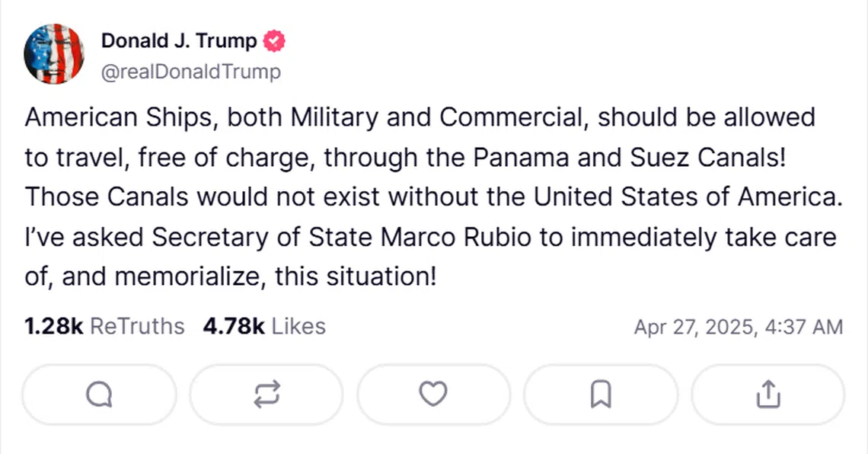This screenshot has width=868, height=454.
Task: View the 4.78k Likes list
Action: click(264, 327)
